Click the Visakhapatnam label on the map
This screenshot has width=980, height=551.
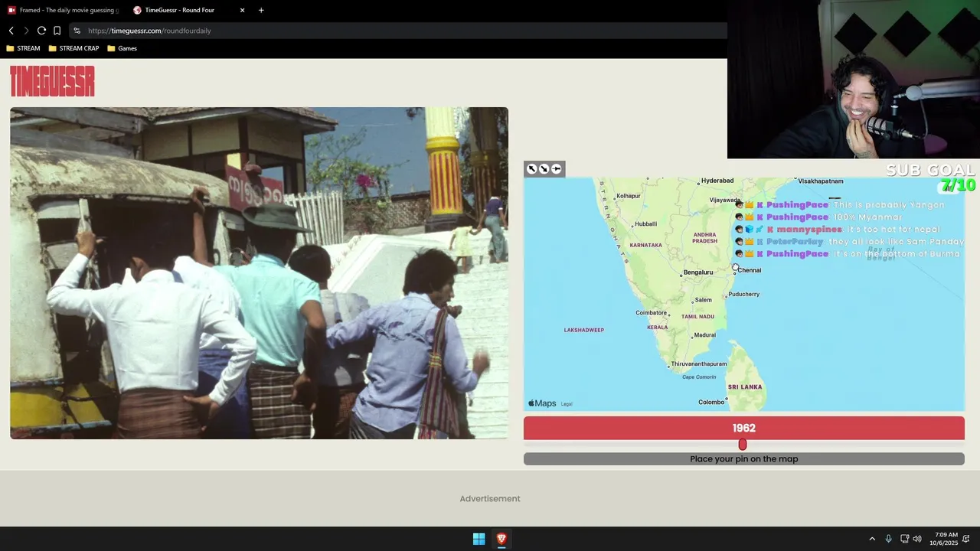pyautogui.click(x=821, y=181)
